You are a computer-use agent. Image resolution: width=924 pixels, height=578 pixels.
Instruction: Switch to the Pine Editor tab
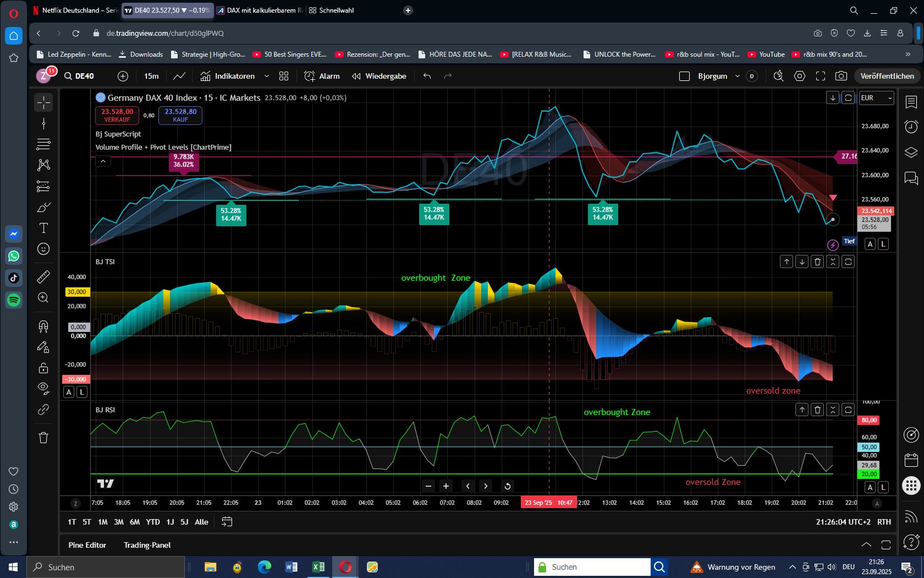click(87, 545)
